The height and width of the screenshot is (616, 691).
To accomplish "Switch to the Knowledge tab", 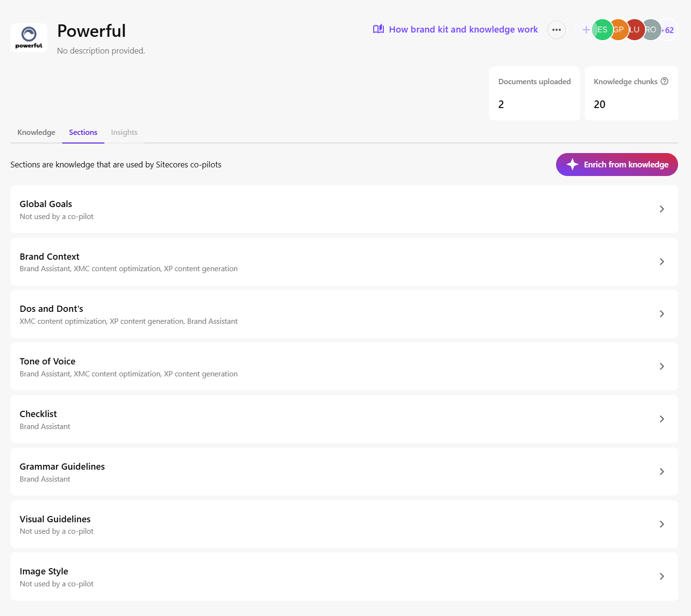I will point(36,132).
